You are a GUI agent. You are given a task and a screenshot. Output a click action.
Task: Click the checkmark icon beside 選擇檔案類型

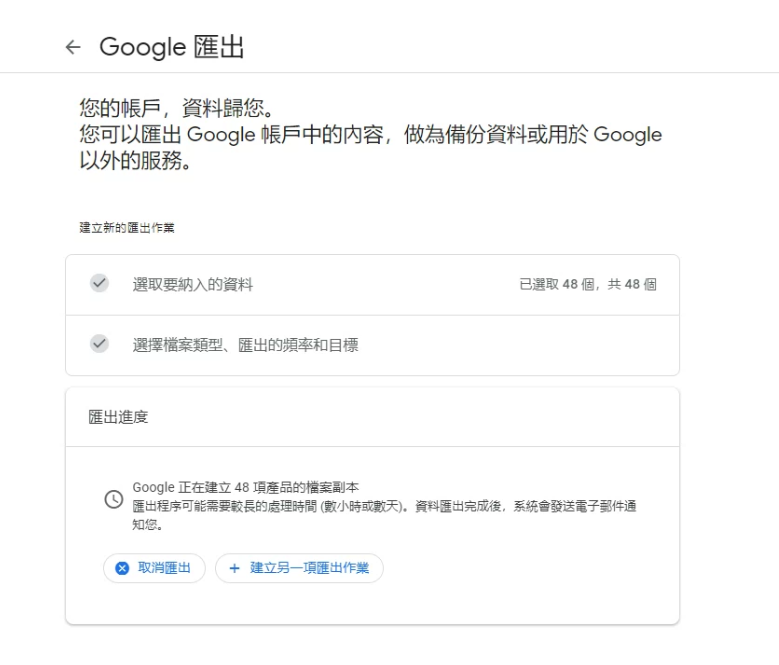point(99,343)
